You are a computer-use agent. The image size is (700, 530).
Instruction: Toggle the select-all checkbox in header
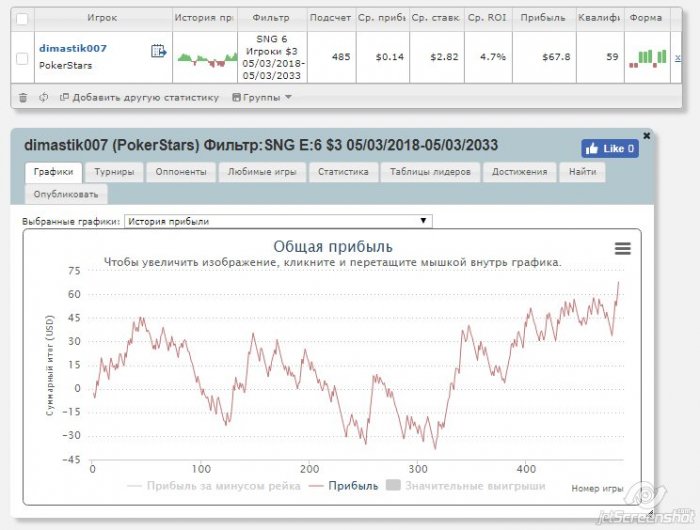pos(22,19)
